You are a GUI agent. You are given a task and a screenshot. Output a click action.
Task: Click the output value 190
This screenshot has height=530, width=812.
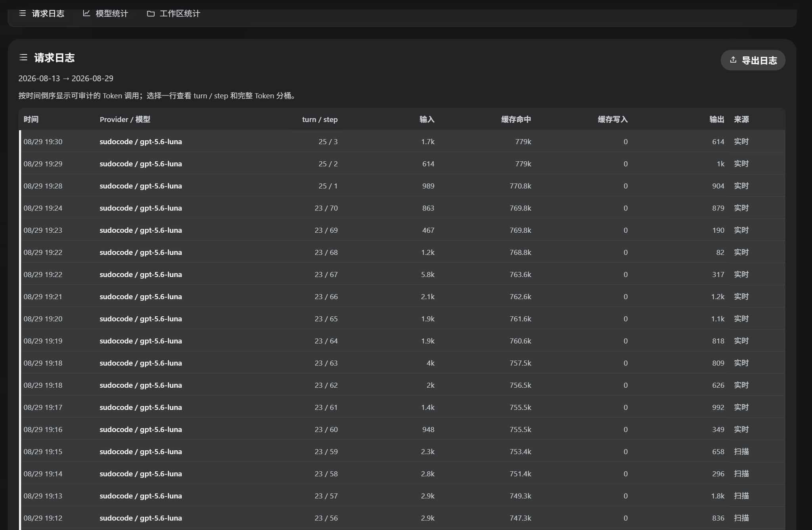(718, 230)
